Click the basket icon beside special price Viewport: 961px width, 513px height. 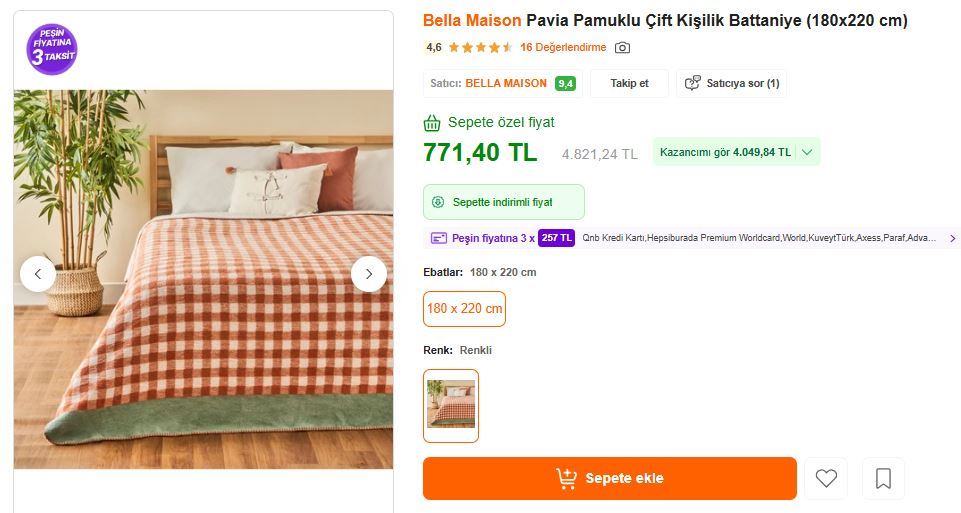[432, 123]
